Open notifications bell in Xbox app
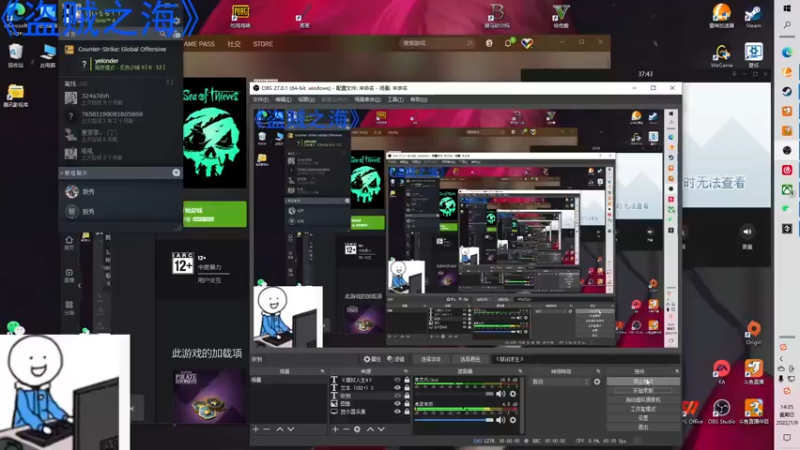The image size is (800, 450). pyautogui.click(x=508, y=43)
